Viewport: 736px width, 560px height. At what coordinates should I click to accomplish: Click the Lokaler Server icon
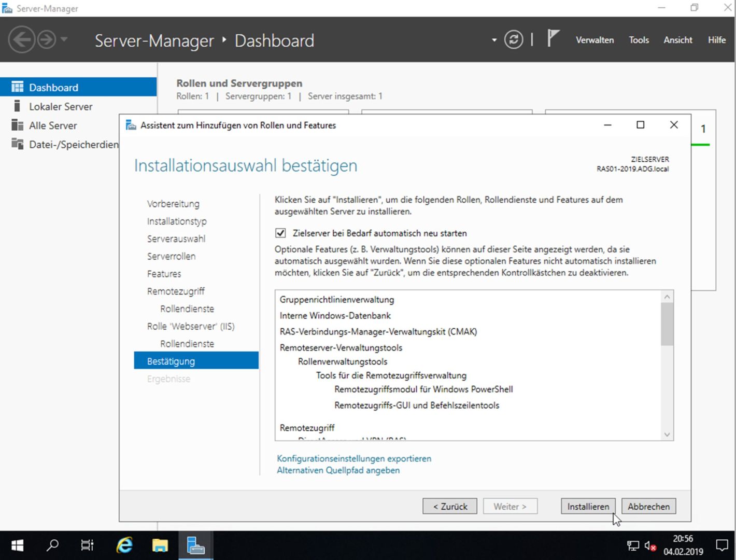tap(17, 106)
